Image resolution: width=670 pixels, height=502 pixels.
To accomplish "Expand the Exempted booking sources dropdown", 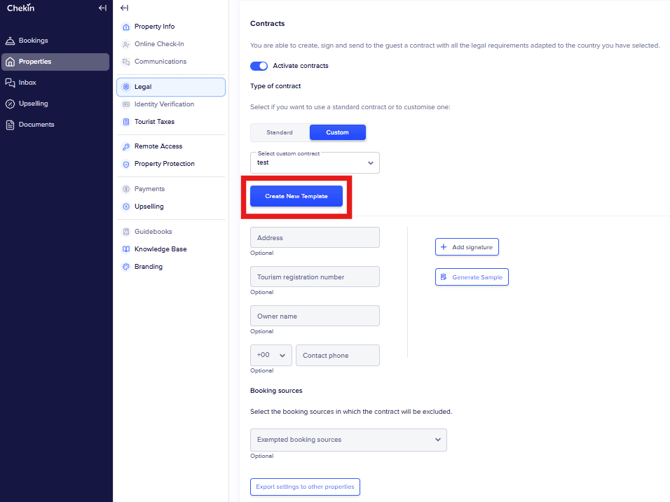I will pos(348,439).
